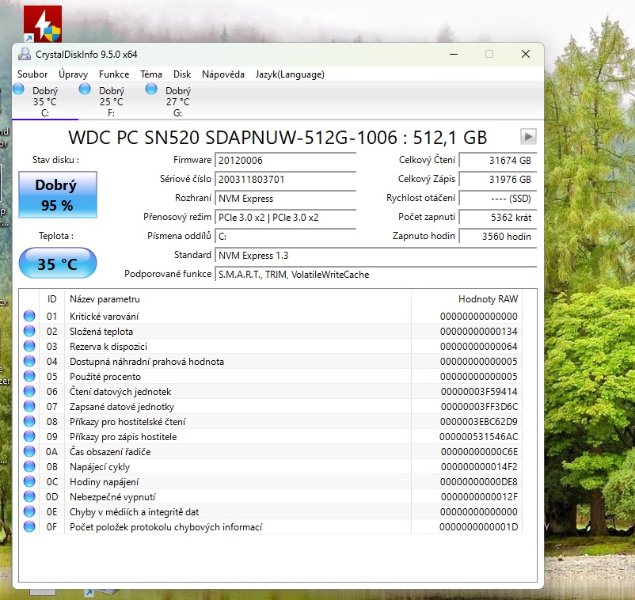
Task: Click raw value 00000003FF3D6C
Action: point(479,406)
